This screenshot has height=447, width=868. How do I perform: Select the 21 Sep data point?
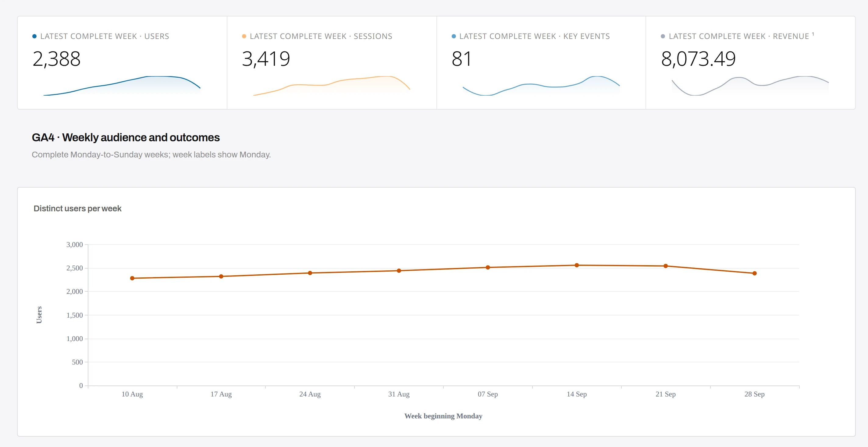coord(666,266)
